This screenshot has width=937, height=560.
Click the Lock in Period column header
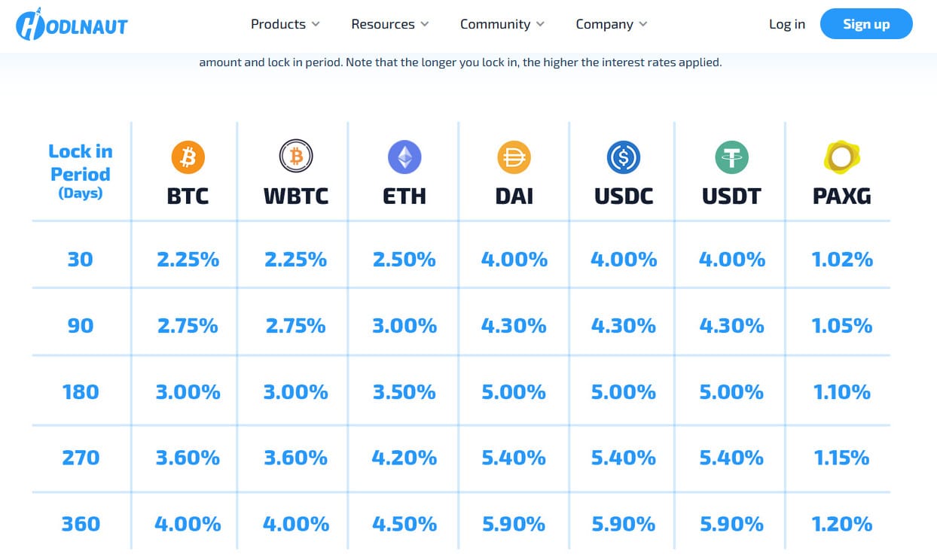81,172
